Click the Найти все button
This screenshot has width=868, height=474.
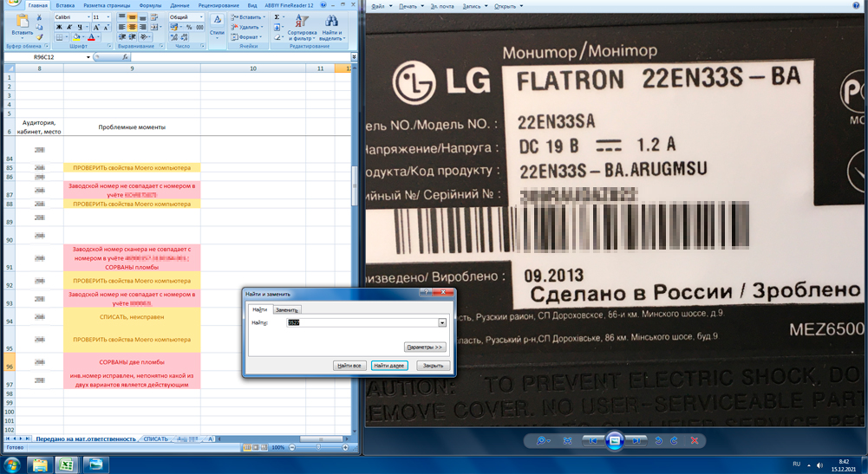[349, 366]
